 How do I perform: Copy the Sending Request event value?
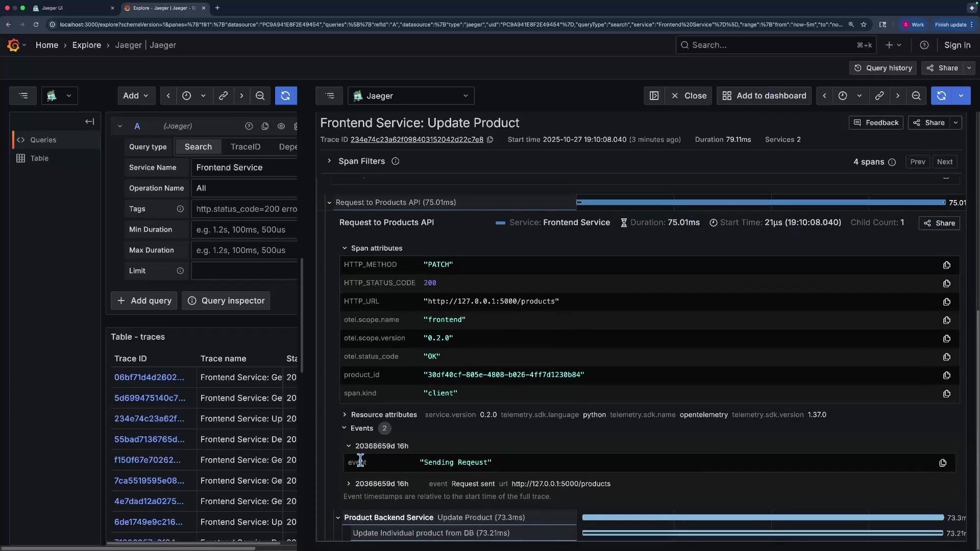click(x=942, y=463)
